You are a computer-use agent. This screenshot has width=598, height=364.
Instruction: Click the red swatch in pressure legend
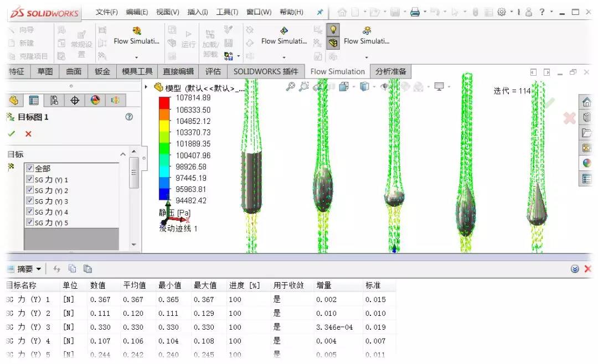click(x=164, y=102)
